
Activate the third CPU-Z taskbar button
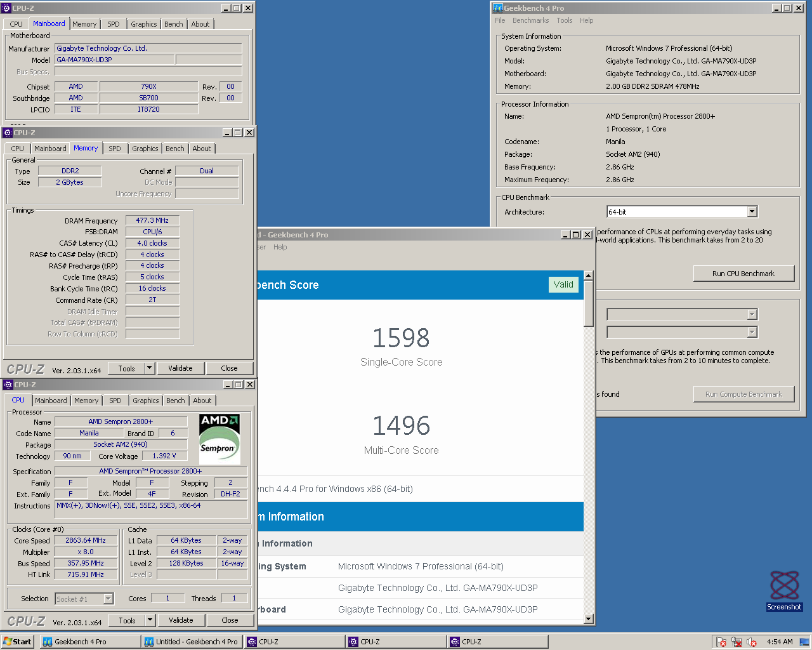click(x=497, y=642)
